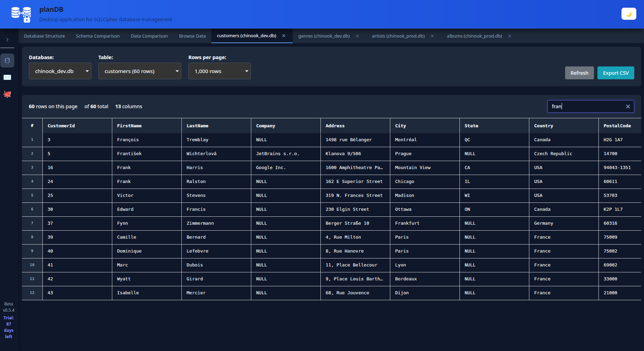Viewport: 644px width, 351px height.
Task: Switch to the Browse Data tab
Action: click(x=192, y=36)
